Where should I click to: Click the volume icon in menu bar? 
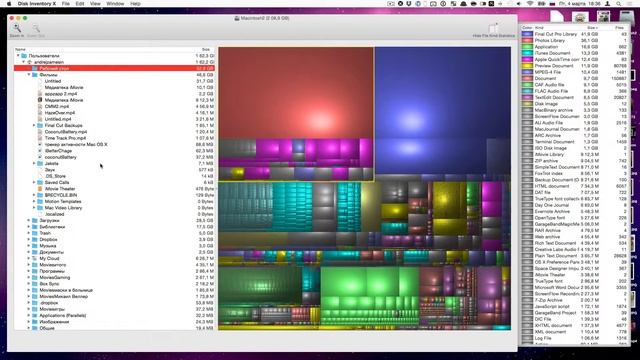[519, 4]
